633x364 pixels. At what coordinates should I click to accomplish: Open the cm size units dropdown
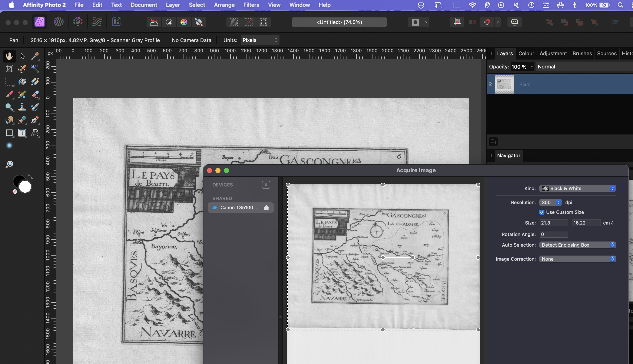pos(608,223)
